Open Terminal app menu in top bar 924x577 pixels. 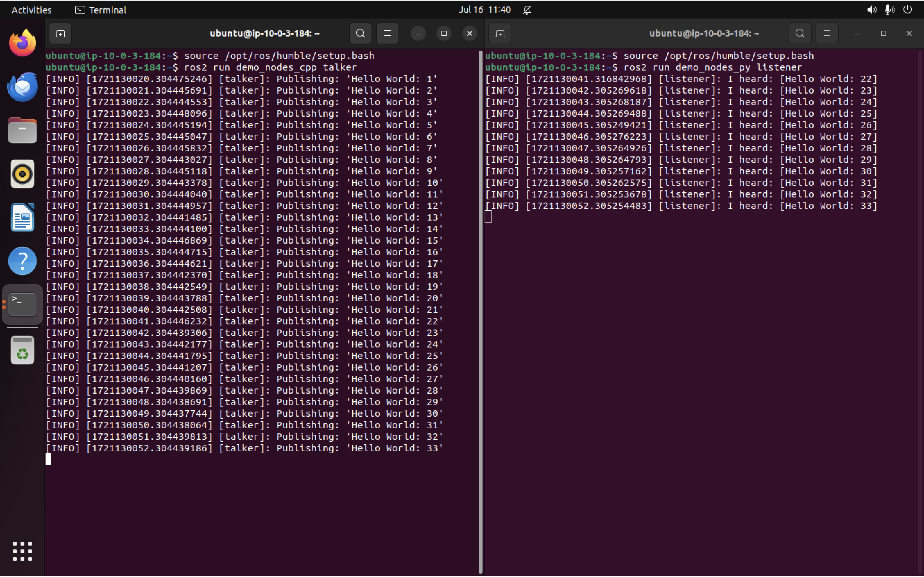click(101, 10)
